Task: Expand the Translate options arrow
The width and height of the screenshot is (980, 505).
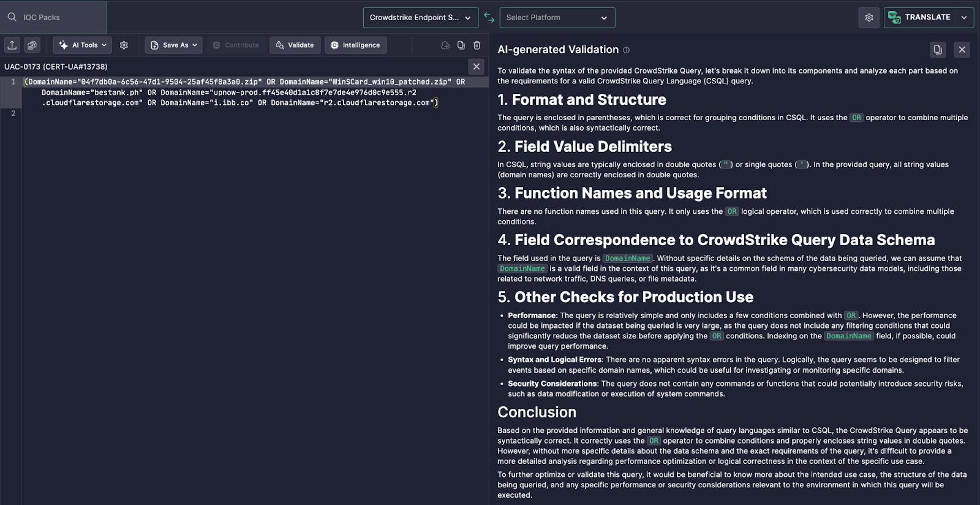Action: (964, 18)
